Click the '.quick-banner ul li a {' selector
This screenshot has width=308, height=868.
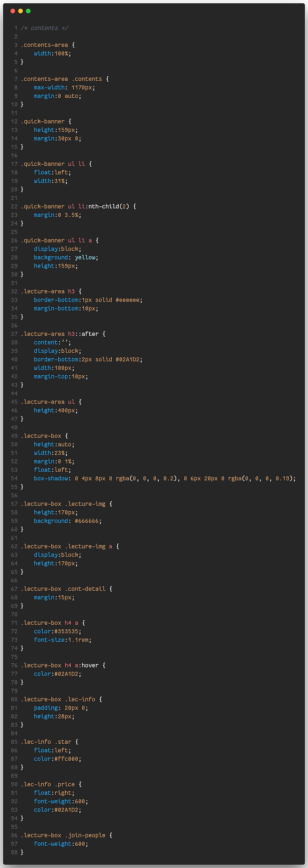(60, 240)
